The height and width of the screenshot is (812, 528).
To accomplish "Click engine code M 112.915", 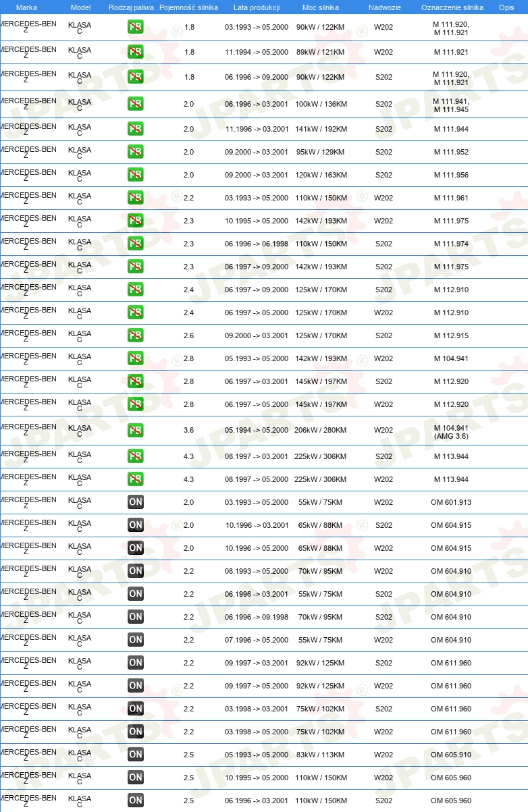I will (x=451, y=335).
